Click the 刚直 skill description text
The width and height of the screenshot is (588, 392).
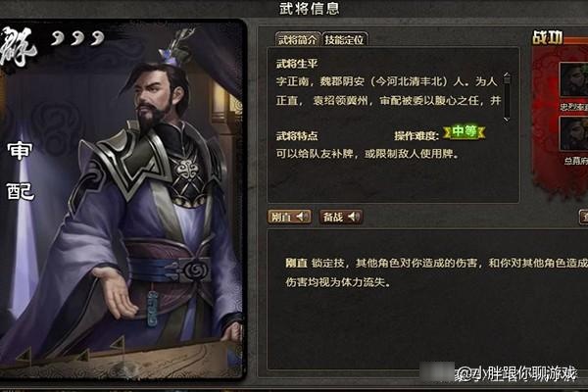(x=436, y=272)
